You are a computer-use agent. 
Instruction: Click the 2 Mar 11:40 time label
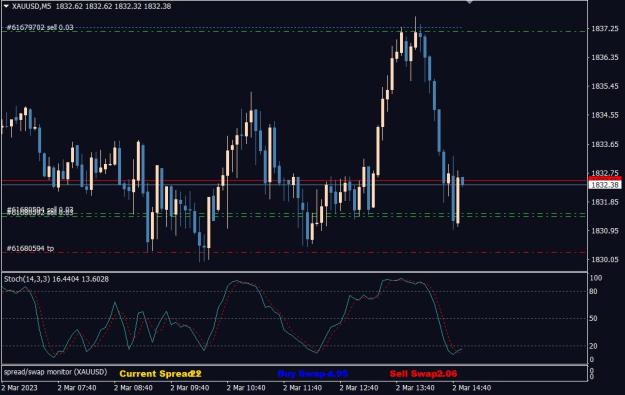click(x=303, y=388)
